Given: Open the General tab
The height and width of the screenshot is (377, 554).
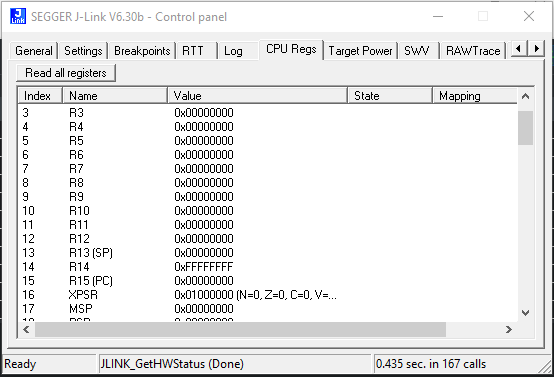Looking at the screenshot, I should tap(34, 51).
